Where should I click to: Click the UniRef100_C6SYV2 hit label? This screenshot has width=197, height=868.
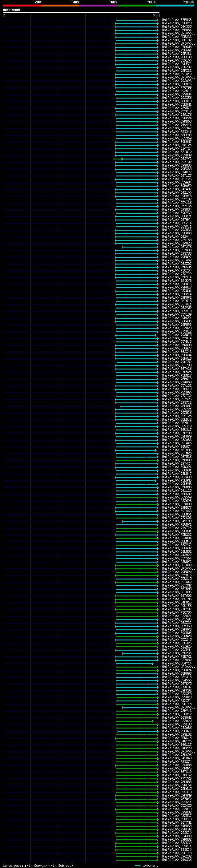coord(177,159)
